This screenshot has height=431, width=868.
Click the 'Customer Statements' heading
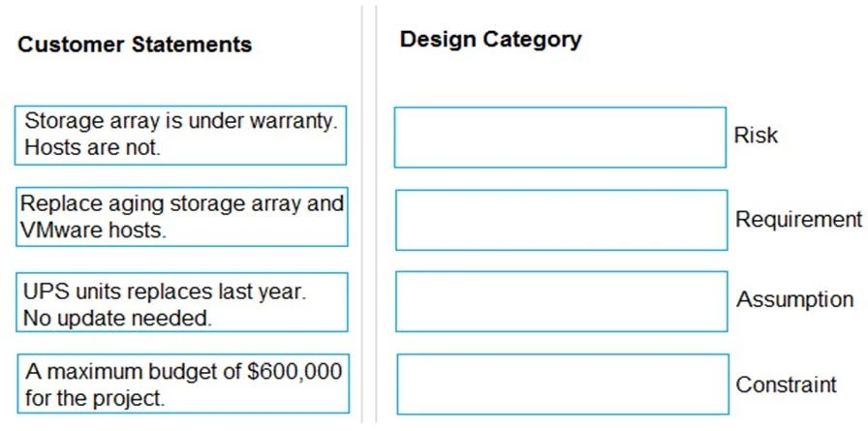point(135,45)
